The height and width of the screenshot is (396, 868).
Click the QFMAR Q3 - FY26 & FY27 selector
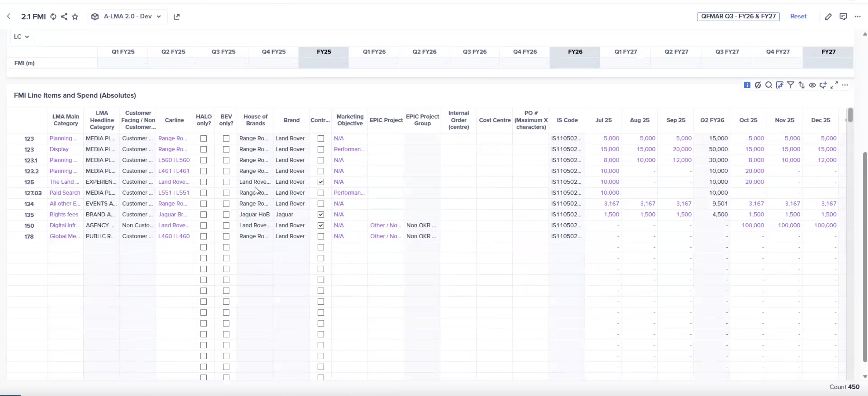tap(738, 17)
